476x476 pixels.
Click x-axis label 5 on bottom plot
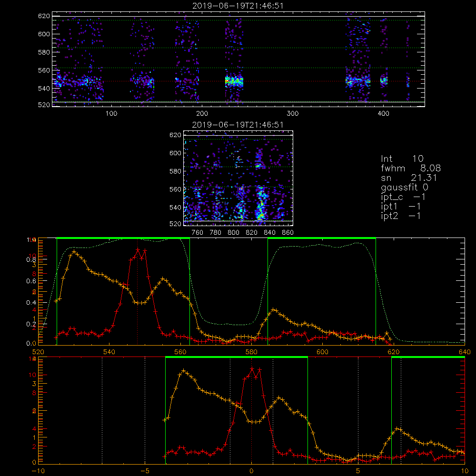click(x=358, y=471)
